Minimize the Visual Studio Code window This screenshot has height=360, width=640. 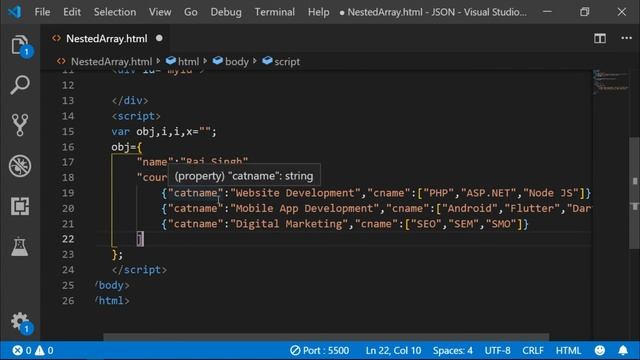coord(547,12)
